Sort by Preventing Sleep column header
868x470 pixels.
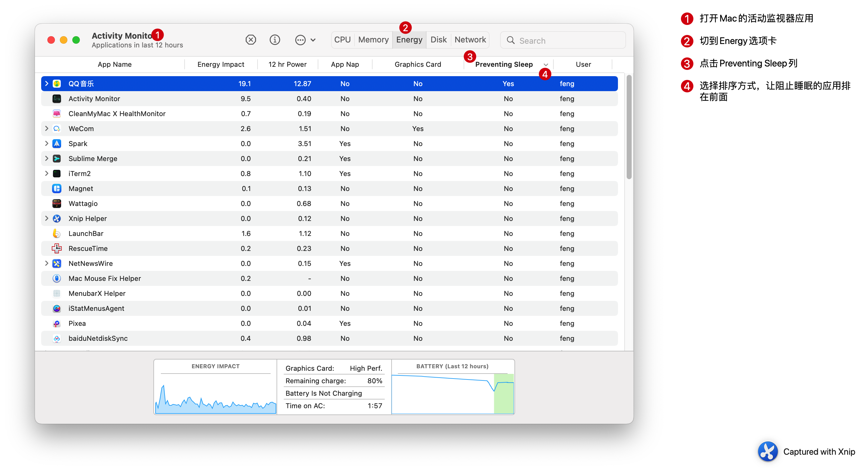tap(504, 64)
